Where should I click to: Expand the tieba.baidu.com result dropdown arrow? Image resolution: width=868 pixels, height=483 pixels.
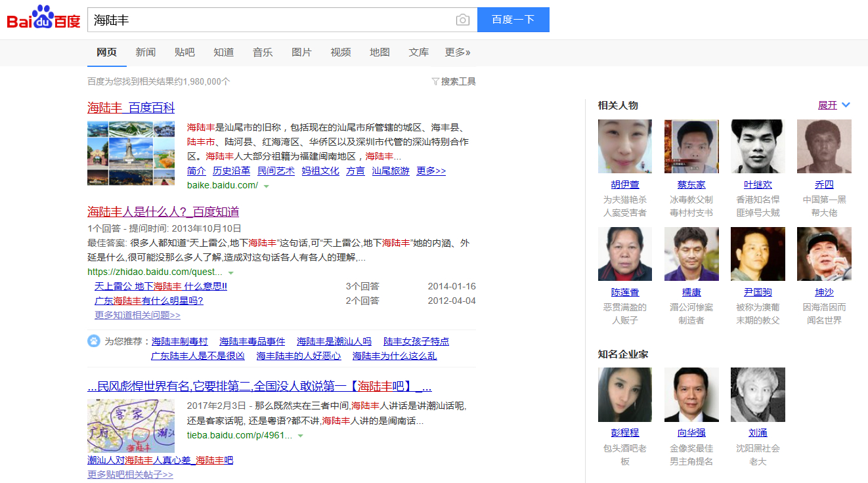[x=300, y=436]
